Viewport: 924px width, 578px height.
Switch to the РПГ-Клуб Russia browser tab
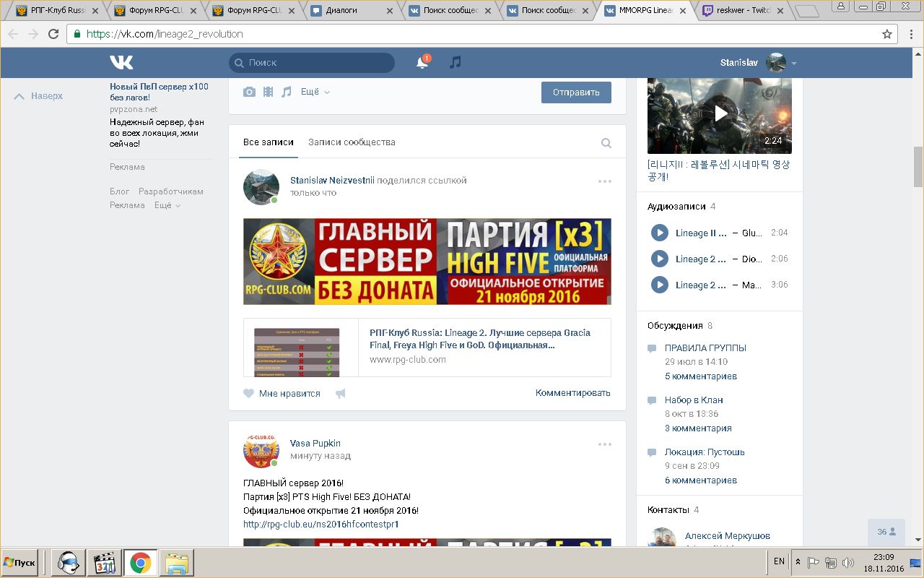pyautogui.click(x=56, y=11)
